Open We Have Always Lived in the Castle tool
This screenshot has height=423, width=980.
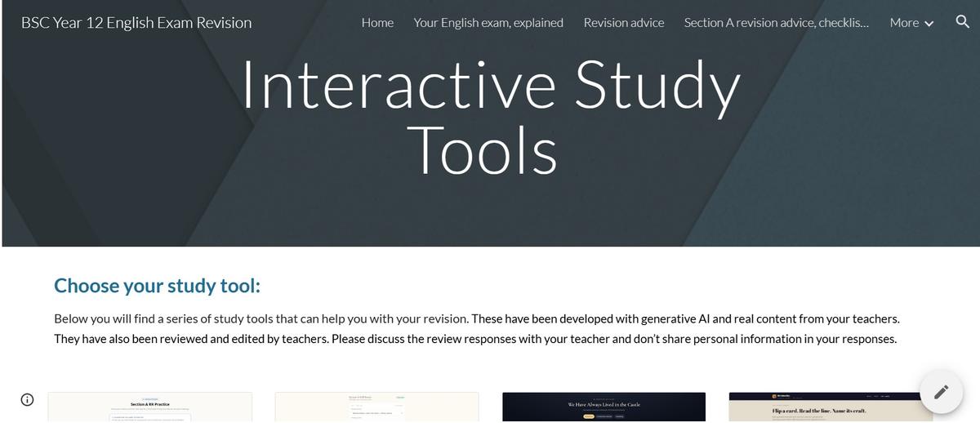point(604,407)
